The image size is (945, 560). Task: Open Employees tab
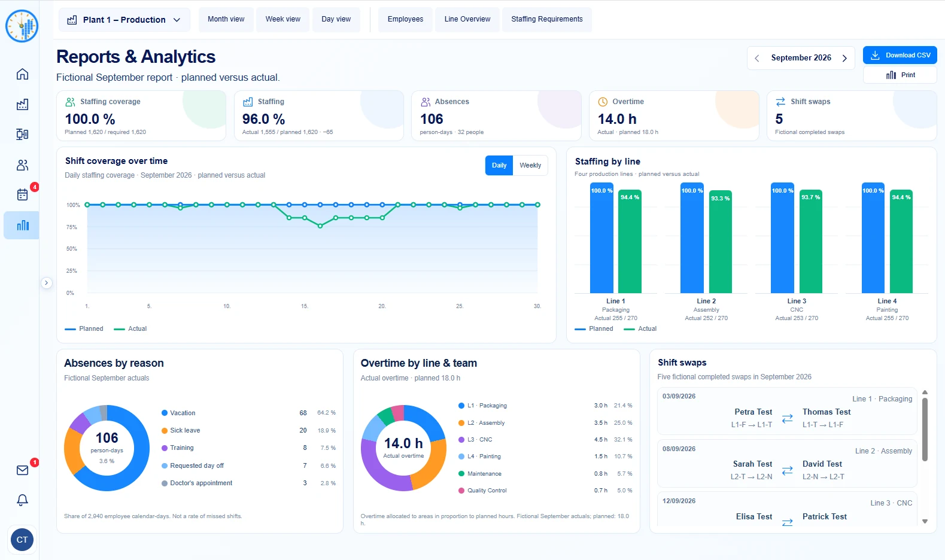pos(405,19)
